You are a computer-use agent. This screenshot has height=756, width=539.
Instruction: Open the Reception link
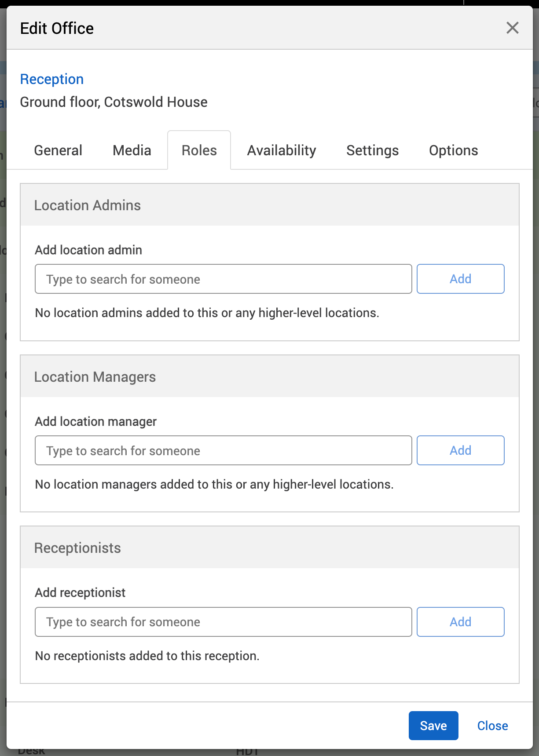click(52, 79)
